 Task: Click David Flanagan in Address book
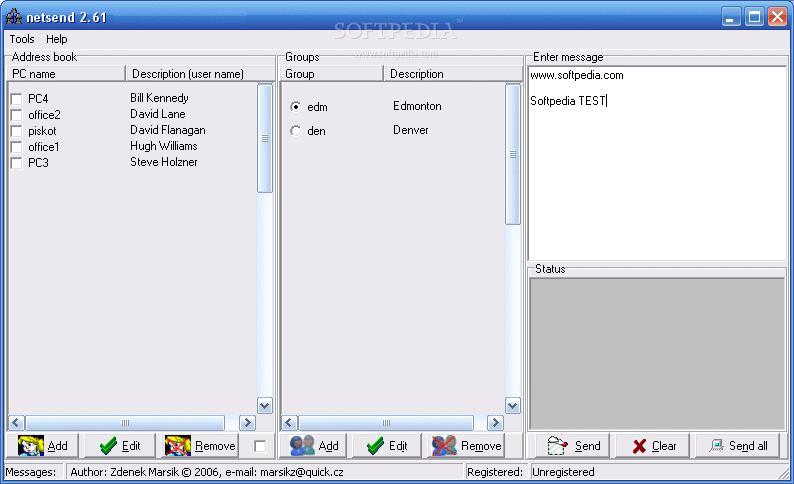tap(168, 130)
